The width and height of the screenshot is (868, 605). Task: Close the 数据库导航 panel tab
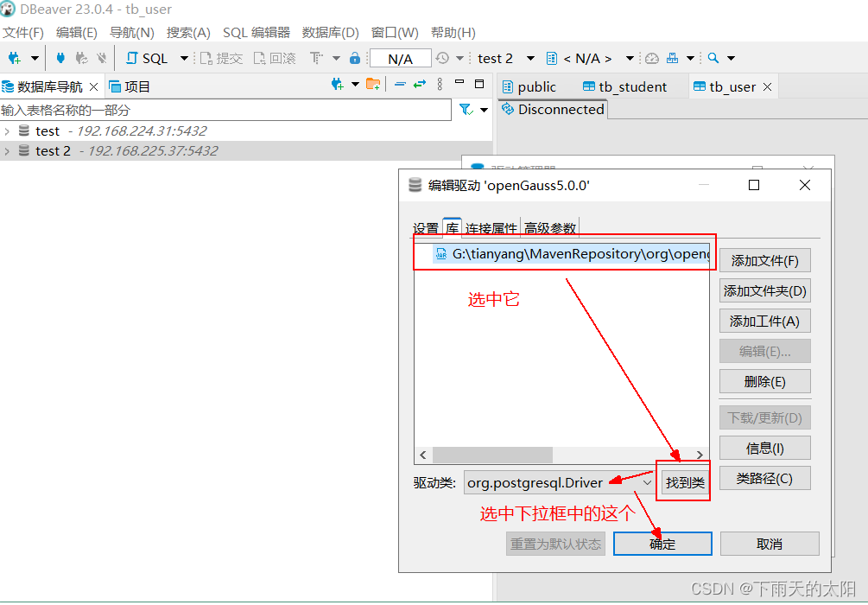pos(93,87)
